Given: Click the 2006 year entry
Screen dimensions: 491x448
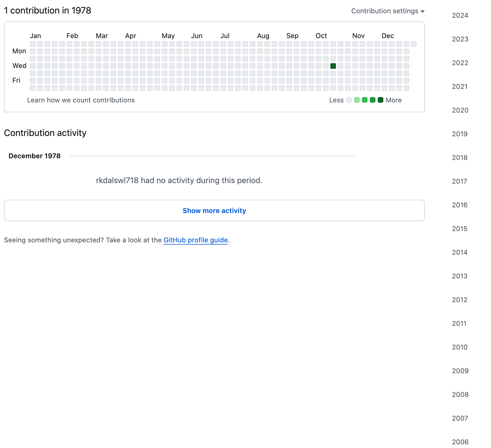Looking at the screenshot, I should point(460,442).
